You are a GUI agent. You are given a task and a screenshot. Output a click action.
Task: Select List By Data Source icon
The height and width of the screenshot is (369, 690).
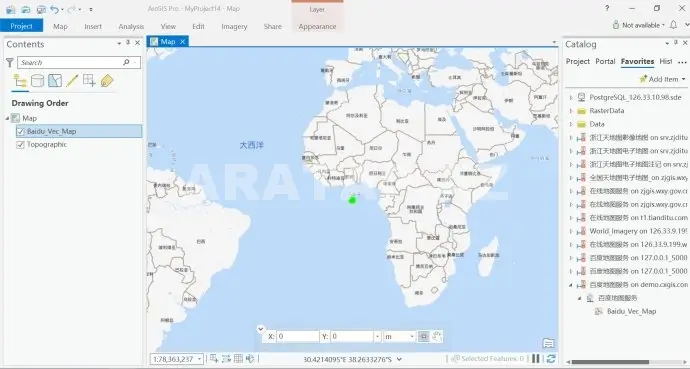coord(37,81)
